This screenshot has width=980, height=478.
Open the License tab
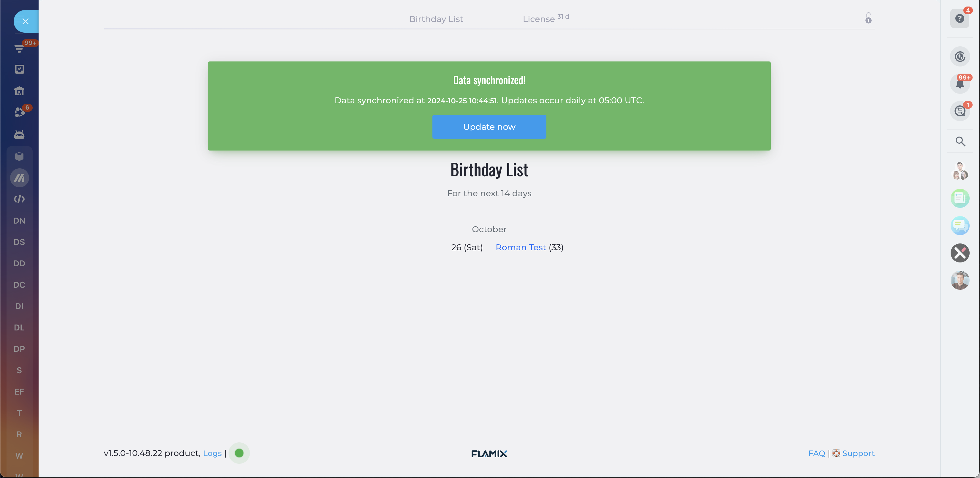(x=539, y=19)
